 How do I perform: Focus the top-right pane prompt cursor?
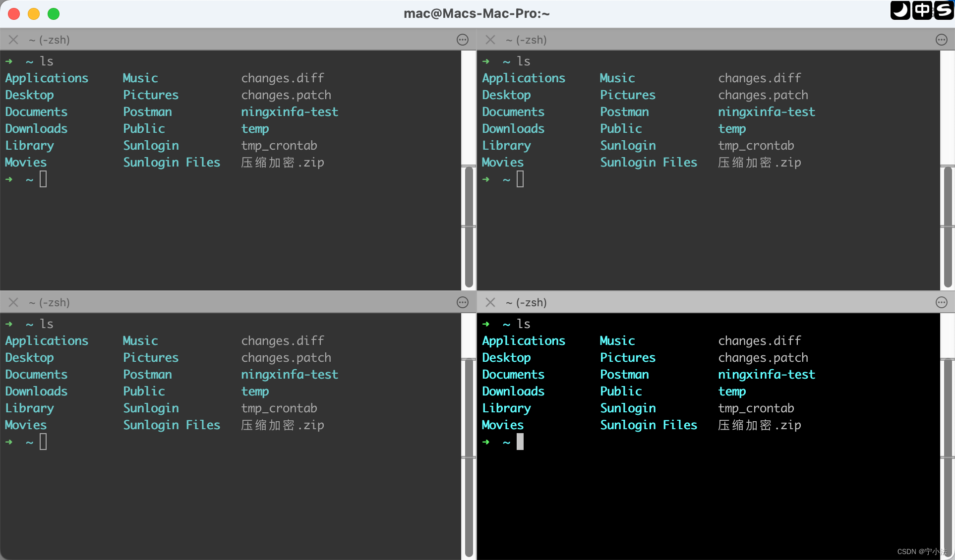[520, 179]
